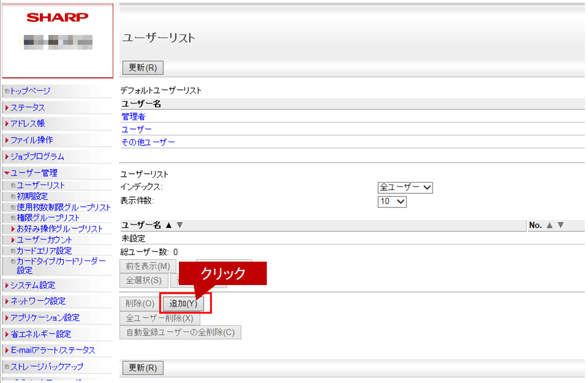Sort user name column ascending
Screen dimensions: 588x383
pos(169,226)
